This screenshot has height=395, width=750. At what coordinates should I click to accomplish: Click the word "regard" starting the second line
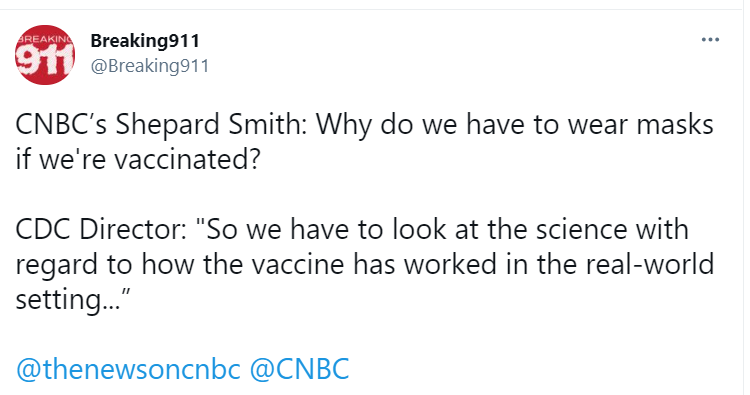56,265
